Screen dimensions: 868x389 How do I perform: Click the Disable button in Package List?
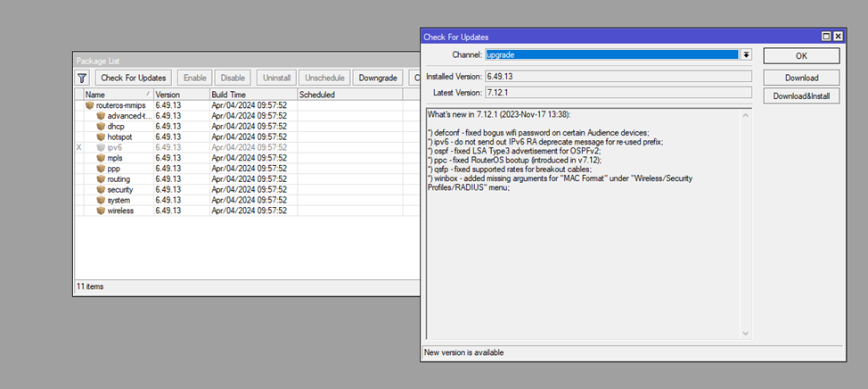click(x=233, y=79)
